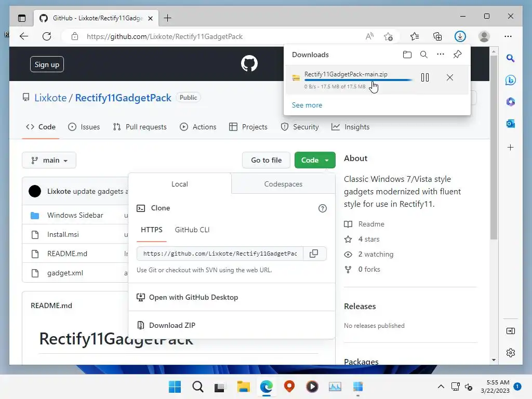Screen dimensions: 532x399
Task: Cancel the Rectify11GadgetPack-main.zip download
Action: (x=450, y=78)
